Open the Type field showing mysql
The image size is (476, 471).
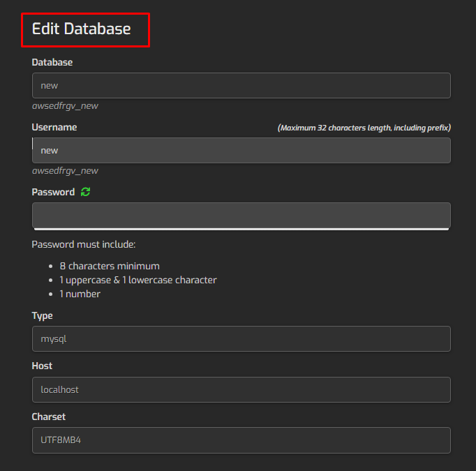(241, 339)
